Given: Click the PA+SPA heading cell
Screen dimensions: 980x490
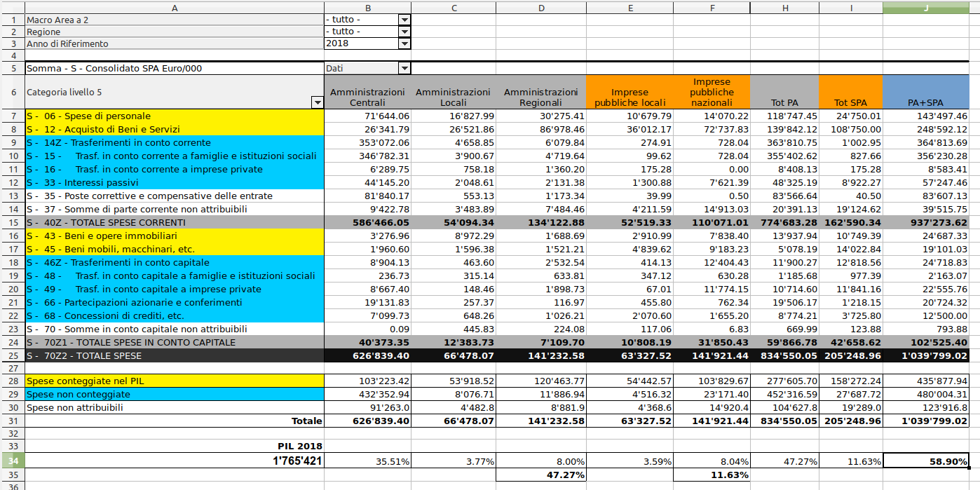Looking at the screenshot, I should tap(926, 92).
